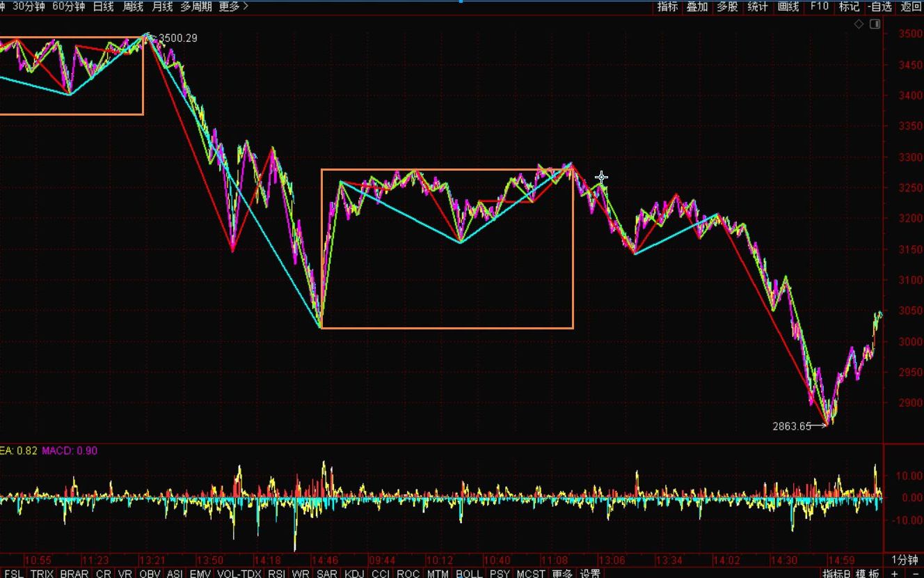This screenshot has width=924, height=578.
Task: Click the 3300 price axis label
Action: [909, 157]
